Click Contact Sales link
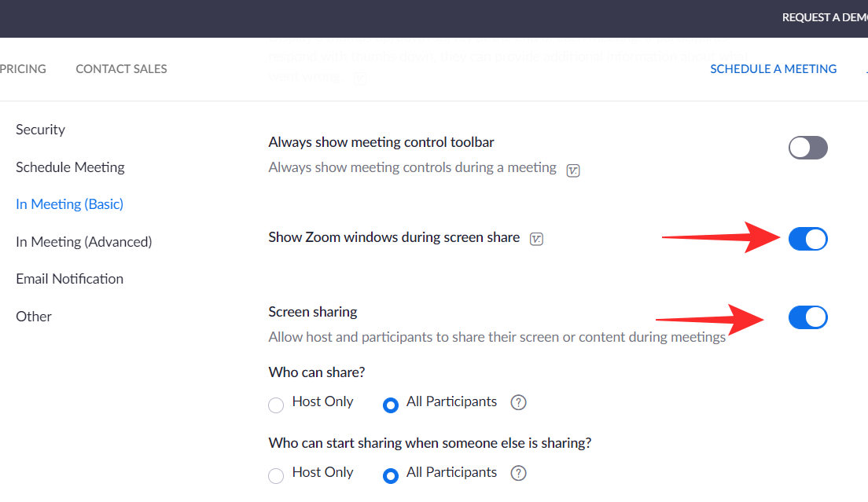The height and width of the screenshot is (502, 868). [121, 69]
